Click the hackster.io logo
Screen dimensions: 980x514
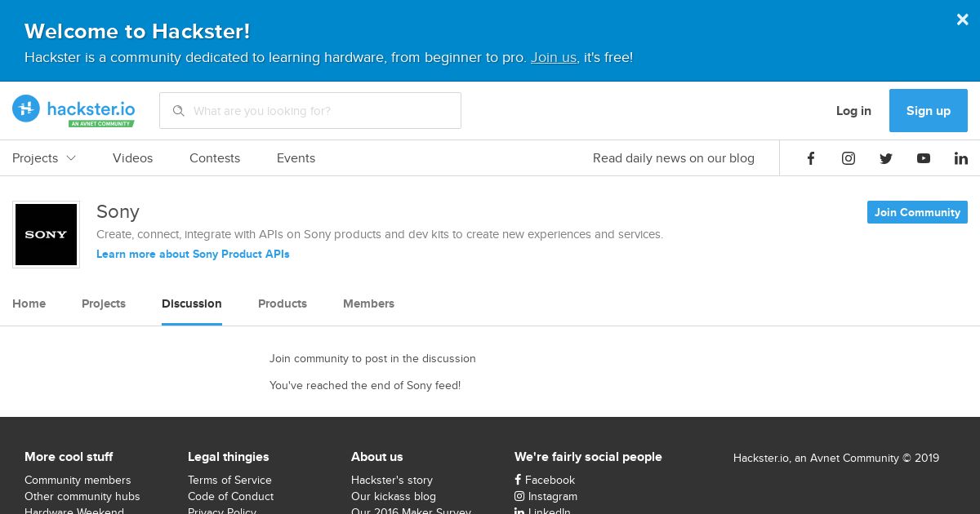(73, 110)
